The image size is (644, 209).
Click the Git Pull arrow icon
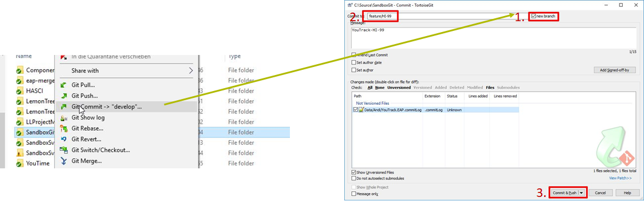coord(63,85)
